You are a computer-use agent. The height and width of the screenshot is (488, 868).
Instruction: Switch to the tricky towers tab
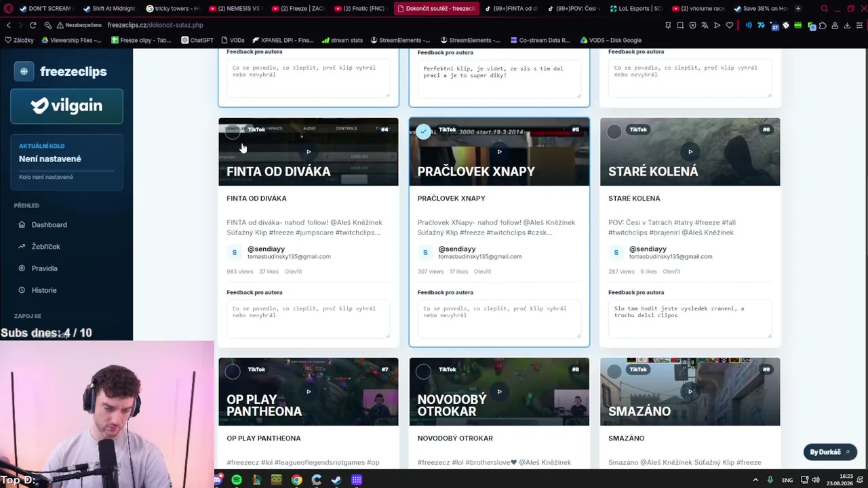click(x=172, y=9)
